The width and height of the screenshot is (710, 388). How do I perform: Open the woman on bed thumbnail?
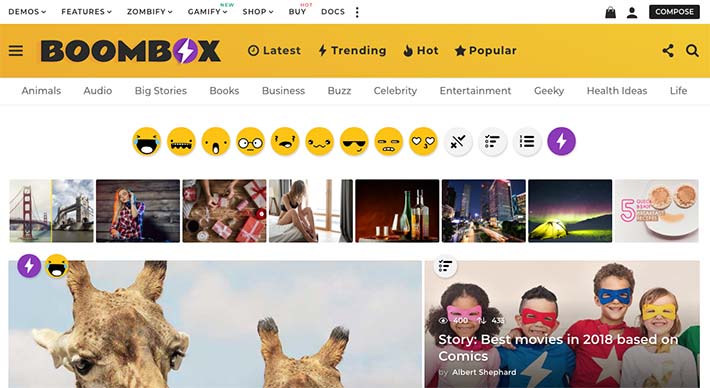pos(311,211)
